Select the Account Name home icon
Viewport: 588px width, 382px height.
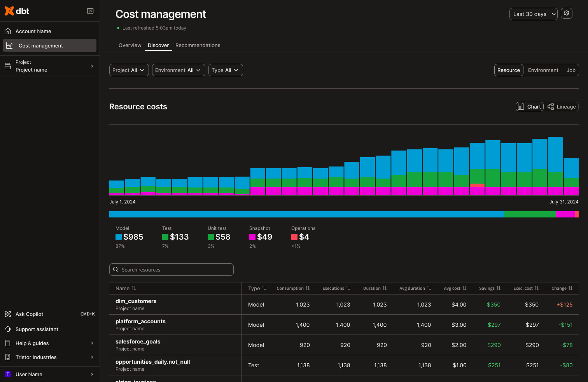[8, 31]
